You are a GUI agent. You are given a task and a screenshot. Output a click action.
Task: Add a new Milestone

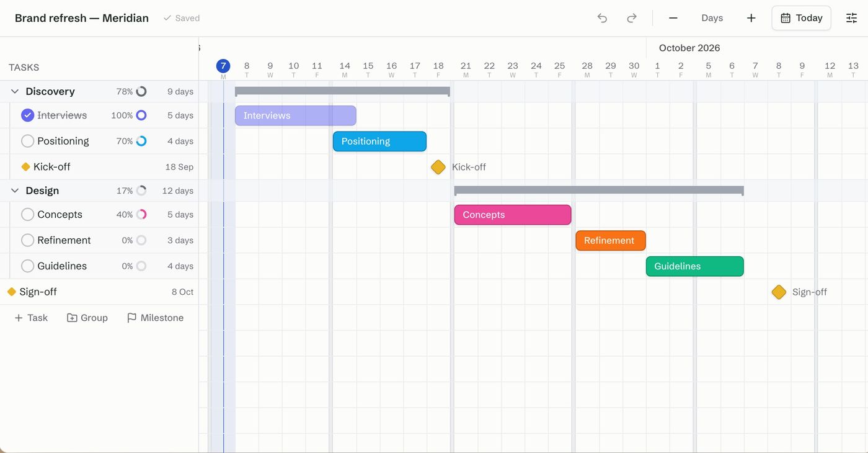[155, 318]
